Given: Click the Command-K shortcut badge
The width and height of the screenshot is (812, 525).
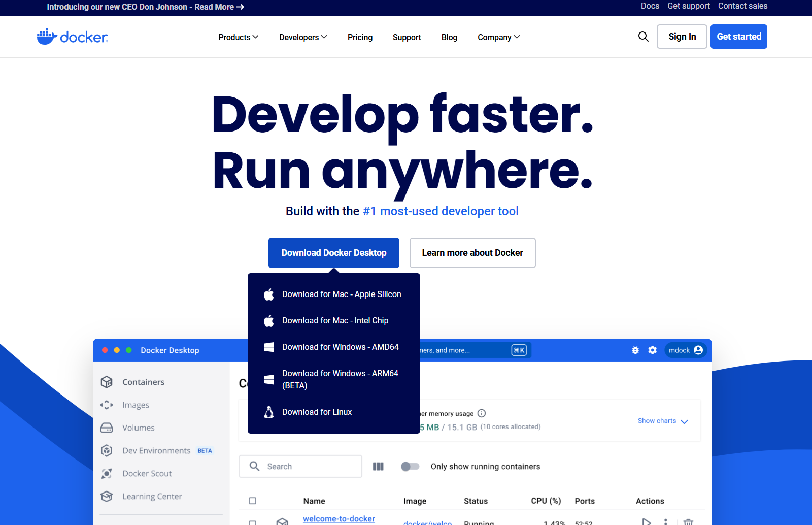Looking at the screenshot, I should 519,350.
